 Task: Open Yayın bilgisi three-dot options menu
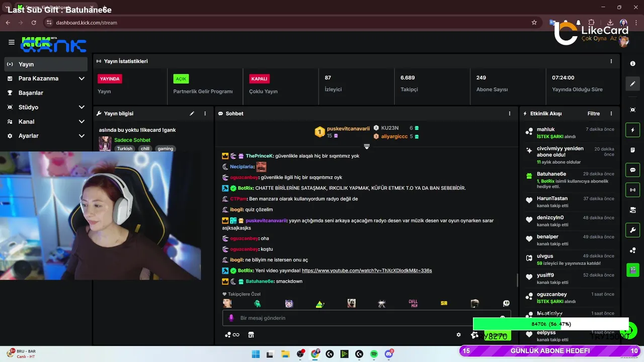click(205, 114)
